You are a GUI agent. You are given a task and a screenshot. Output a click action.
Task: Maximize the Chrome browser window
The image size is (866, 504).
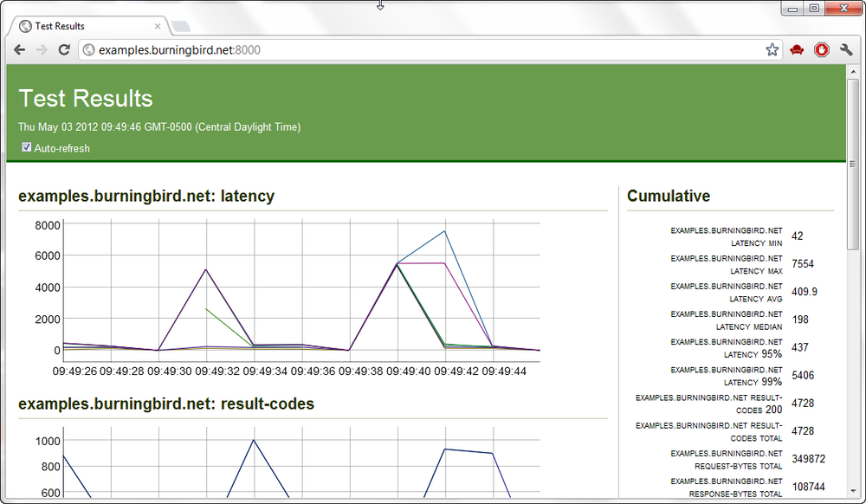coord(813,8)
